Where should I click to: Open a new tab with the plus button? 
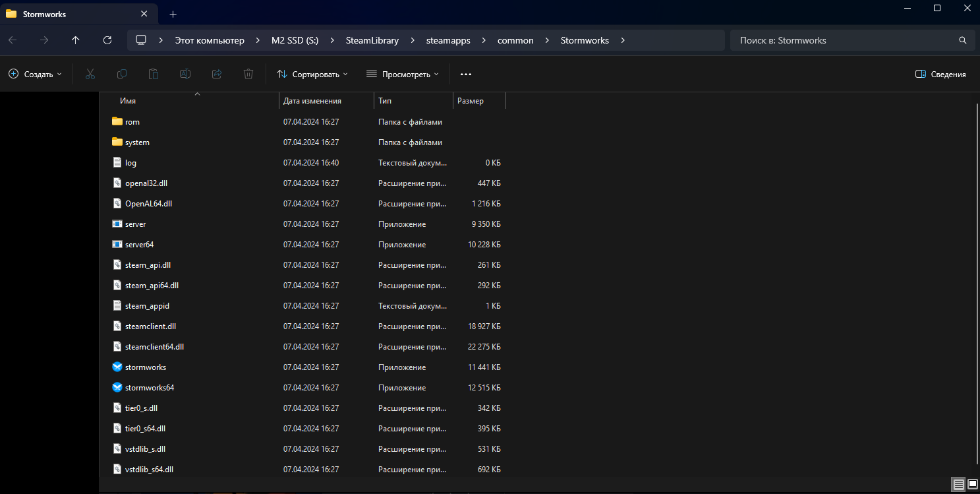[x=173, y=14]
